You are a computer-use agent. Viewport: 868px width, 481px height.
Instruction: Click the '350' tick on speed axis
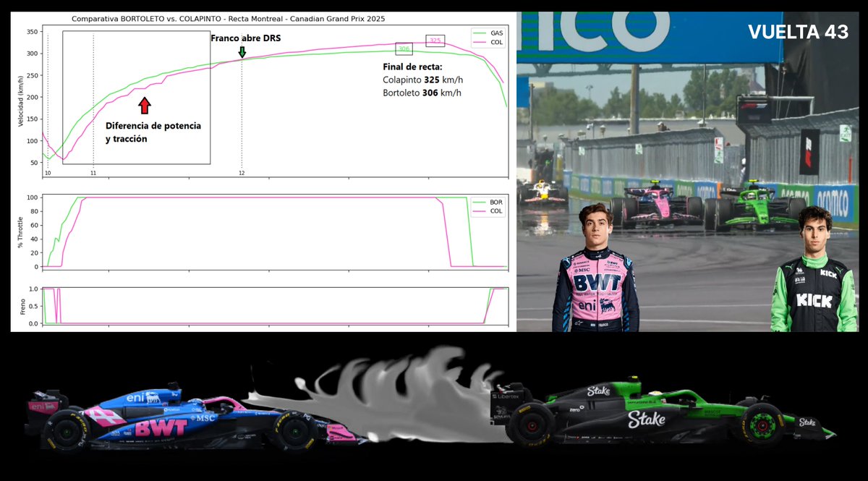(32, 33)
